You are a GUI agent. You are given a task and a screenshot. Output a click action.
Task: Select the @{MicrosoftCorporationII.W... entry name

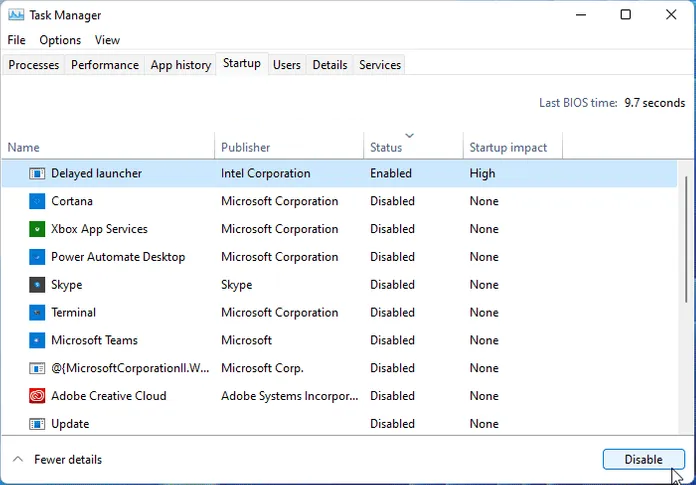[130, 368]
